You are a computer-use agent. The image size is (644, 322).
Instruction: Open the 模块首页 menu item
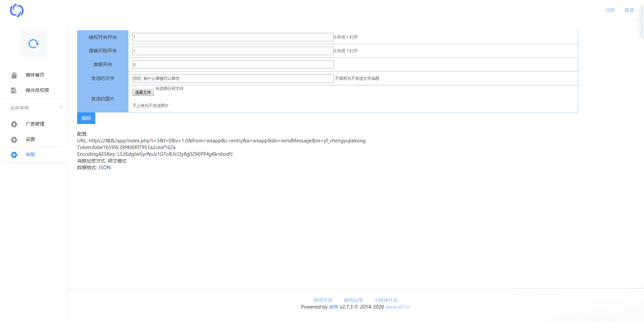pyautogui.click(x=35, y=75)
